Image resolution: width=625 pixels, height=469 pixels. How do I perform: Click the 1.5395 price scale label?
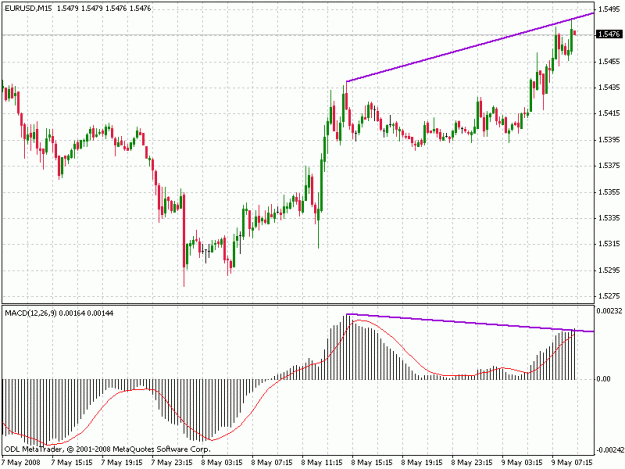609,139
